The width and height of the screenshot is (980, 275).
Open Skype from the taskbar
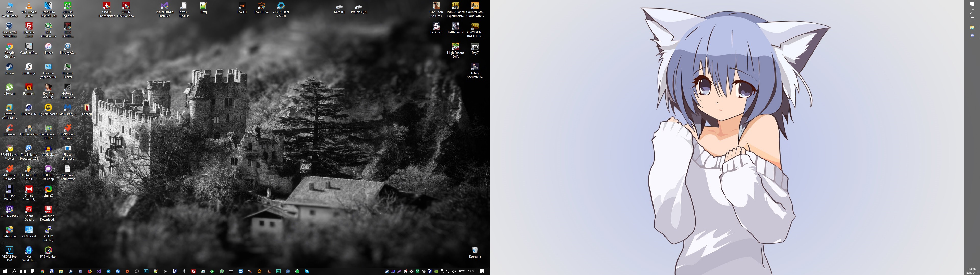pyautogui.click(x=307, y=272)
